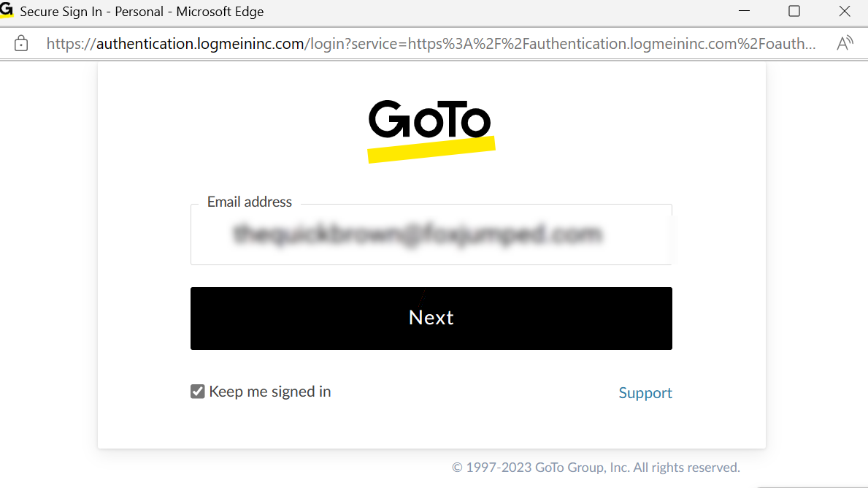
Task: View site information via the lock icon
Action: click(21, 43)
